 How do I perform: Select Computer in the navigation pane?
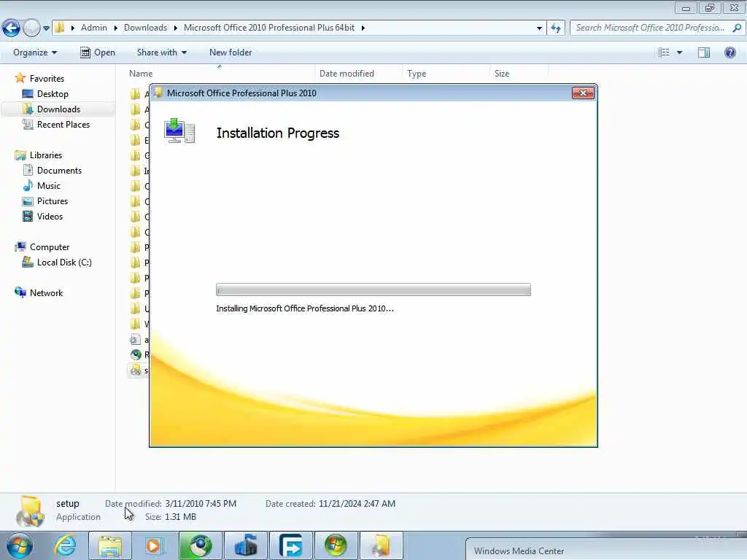point(50,247)
